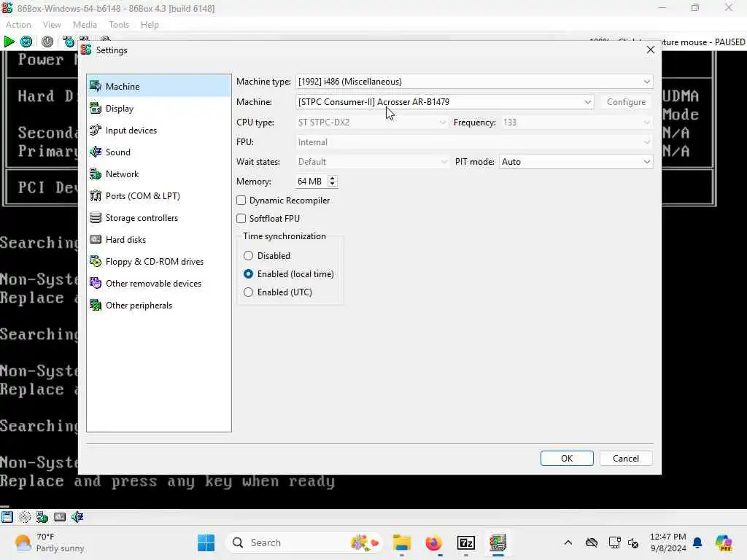Click the sound speaker status bar icon
The image size is (747, 560).
[x=77, y=517]
